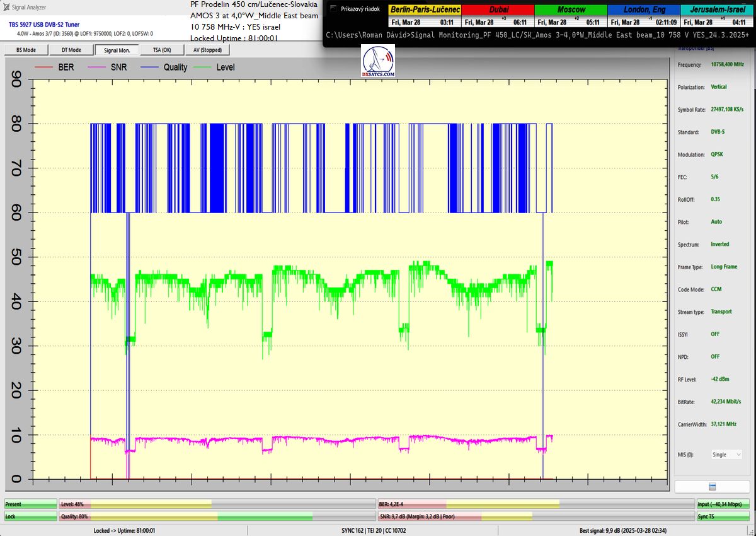The image size is (756, 536).
Task: Click the DXSATCS.COM satellite dish logo
Action: point(378,62)
